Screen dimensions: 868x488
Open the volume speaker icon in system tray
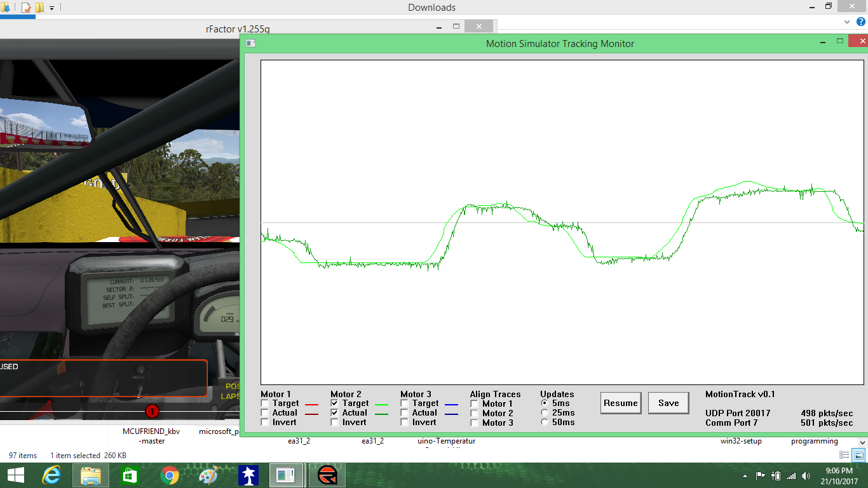tap(804, 475)
